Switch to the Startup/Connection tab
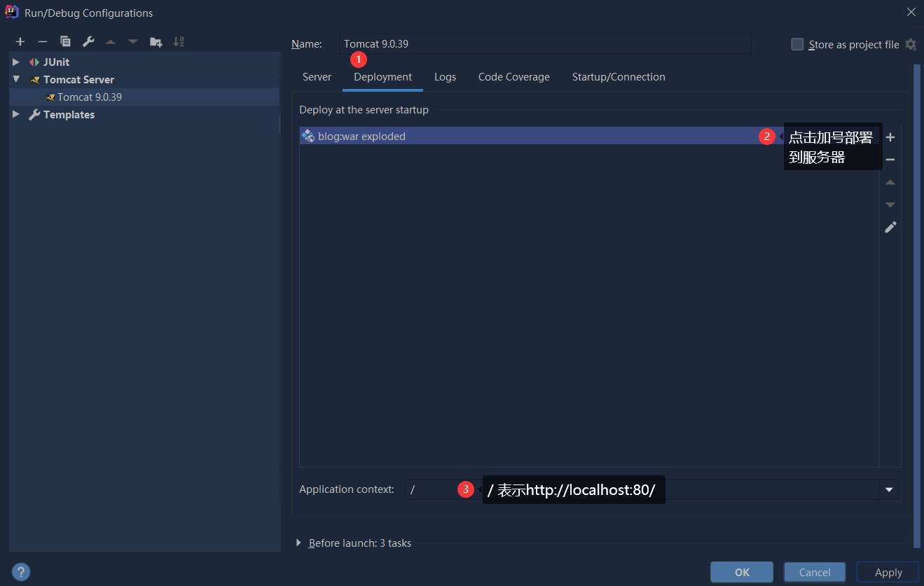 [619, 77]
